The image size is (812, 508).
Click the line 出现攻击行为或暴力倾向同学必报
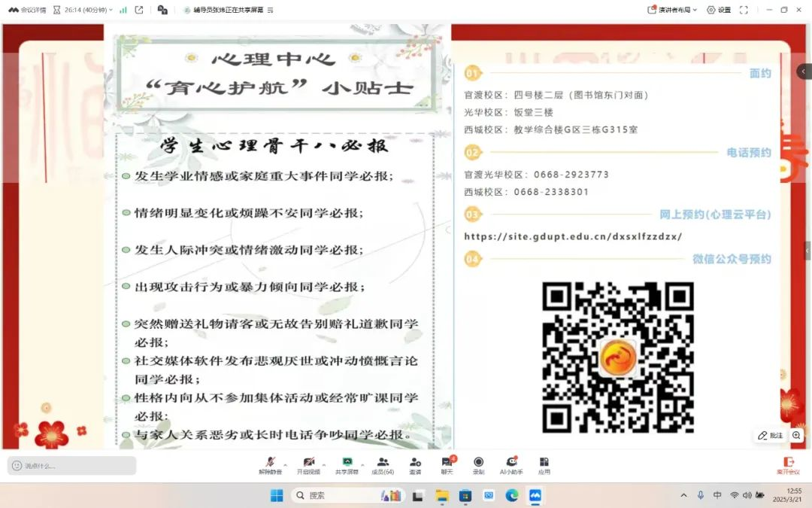(250, 287)
